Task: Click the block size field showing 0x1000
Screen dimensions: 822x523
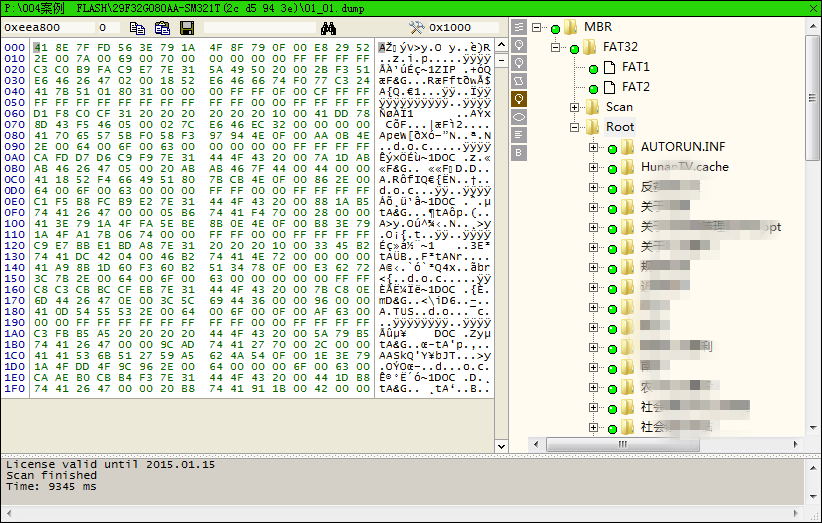Action: (x=462, y=27)
